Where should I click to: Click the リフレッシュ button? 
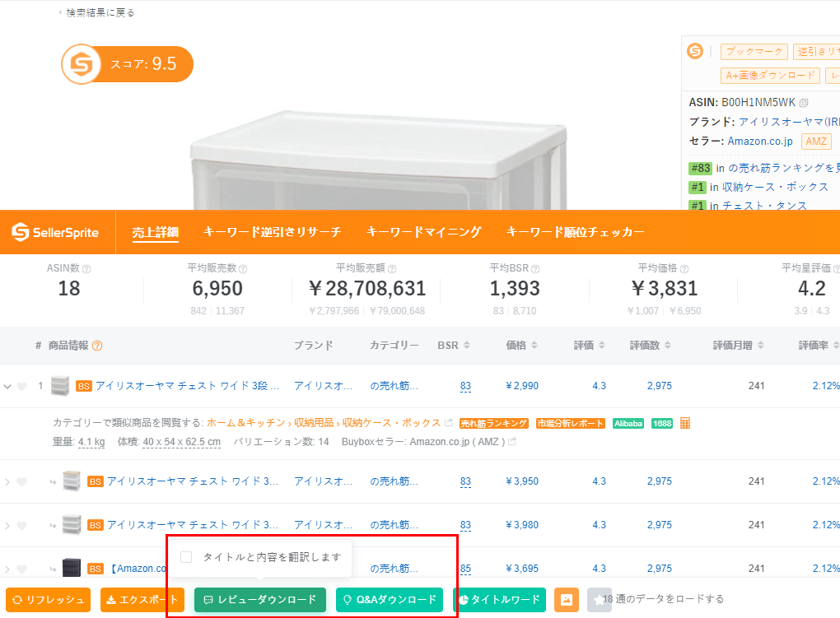49,600
